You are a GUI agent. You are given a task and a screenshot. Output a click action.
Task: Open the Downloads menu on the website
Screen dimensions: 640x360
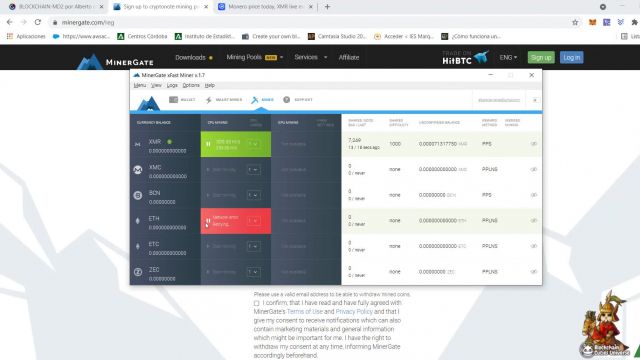pos(193,58)
